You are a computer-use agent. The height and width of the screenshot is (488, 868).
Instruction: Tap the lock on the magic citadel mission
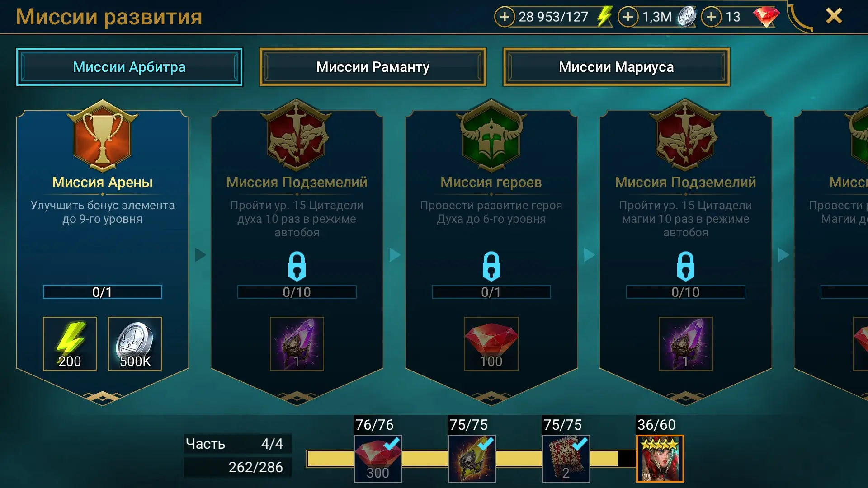[686, 266]
